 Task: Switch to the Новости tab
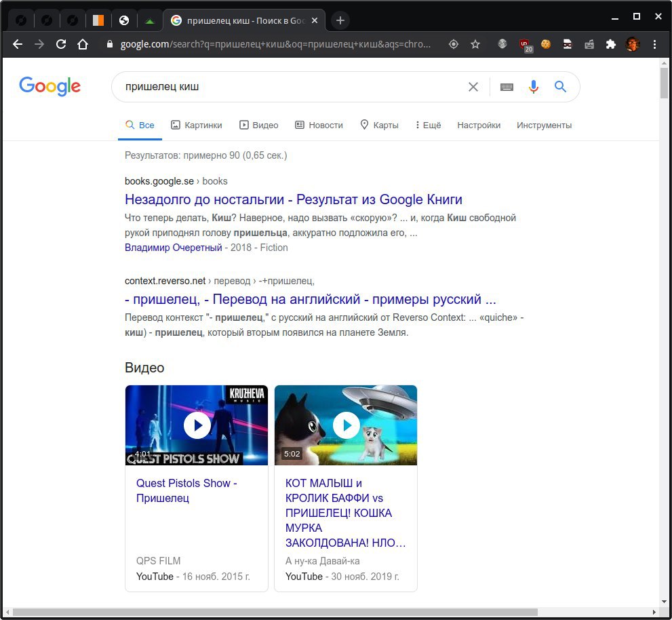point(319,125)
